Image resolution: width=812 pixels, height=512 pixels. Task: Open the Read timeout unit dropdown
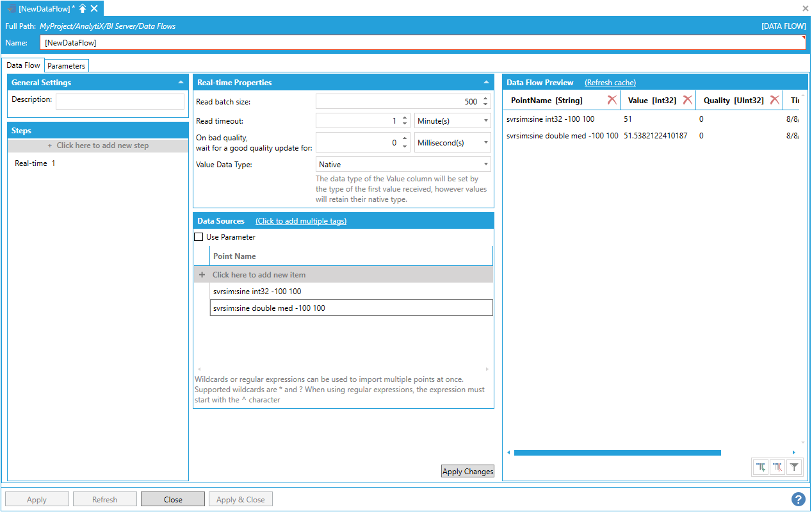tap(452, 120)
